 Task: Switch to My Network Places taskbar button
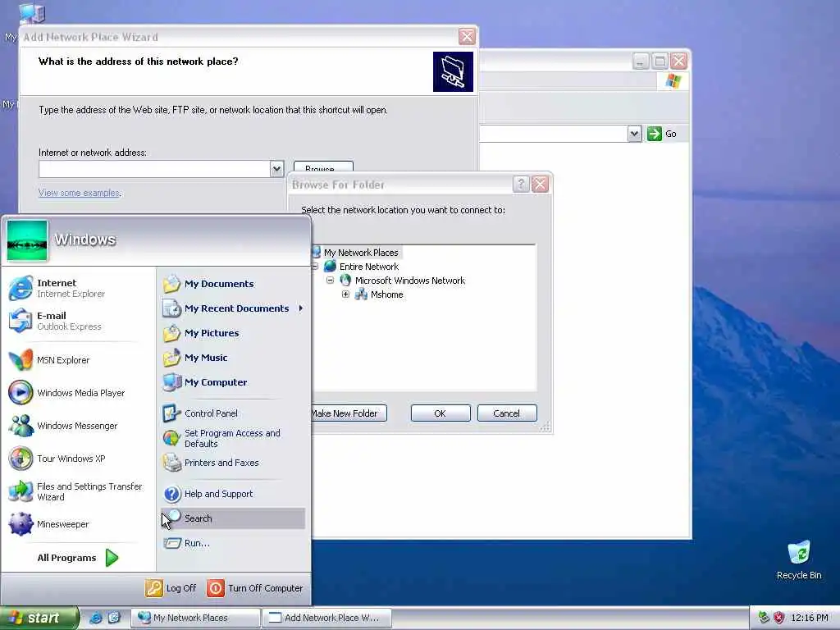tap(195, 618)
